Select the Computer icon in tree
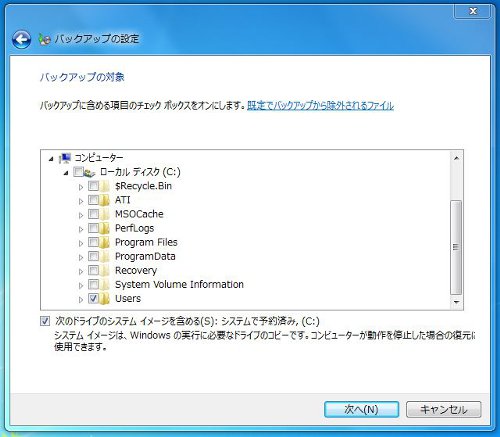Image resolution: width=500 pixels, height=437 pixels. [65, 158]
